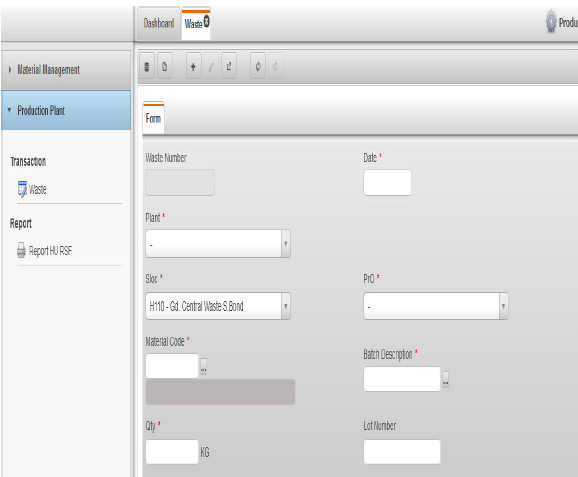Click the plus icon to add a record
The width and height of the screenshot is (578, 477).
[x=193, y=66]
